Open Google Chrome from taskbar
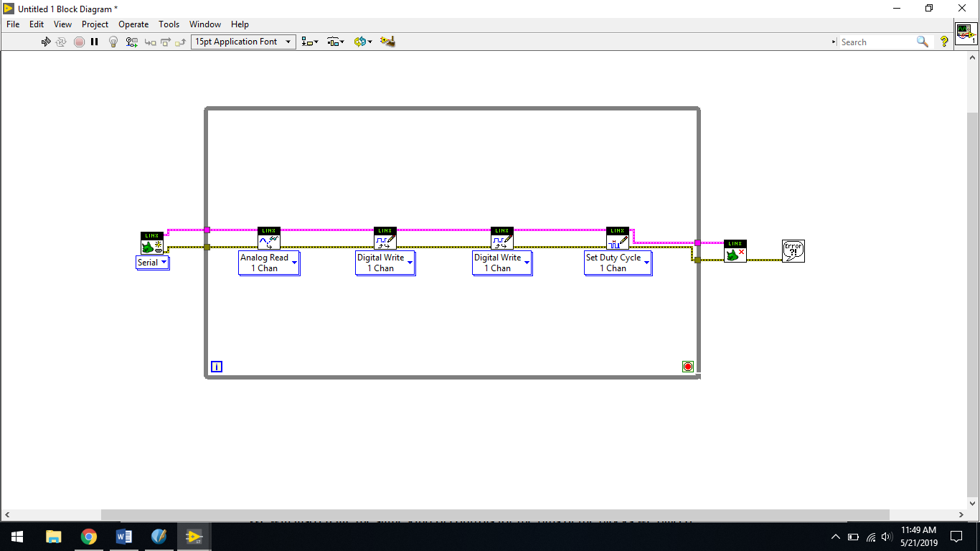980x551 pixels. click(88, 537)
